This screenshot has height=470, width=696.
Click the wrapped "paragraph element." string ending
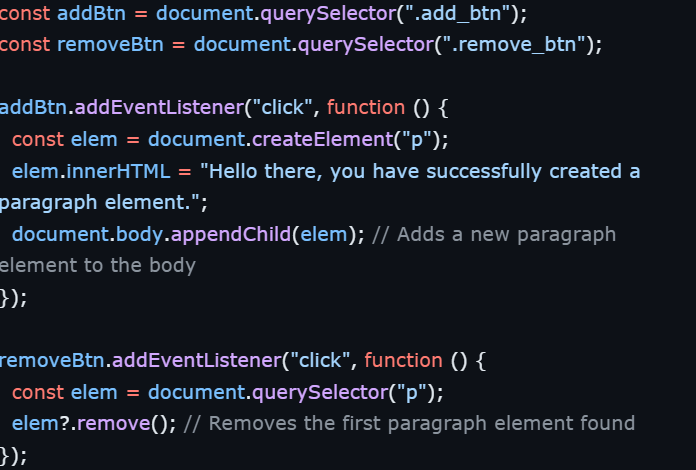point(100,202)
